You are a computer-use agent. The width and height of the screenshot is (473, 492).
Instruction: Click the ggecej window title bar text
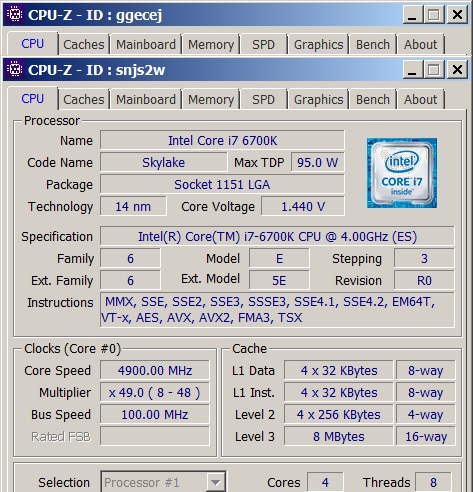click(95, 15)
